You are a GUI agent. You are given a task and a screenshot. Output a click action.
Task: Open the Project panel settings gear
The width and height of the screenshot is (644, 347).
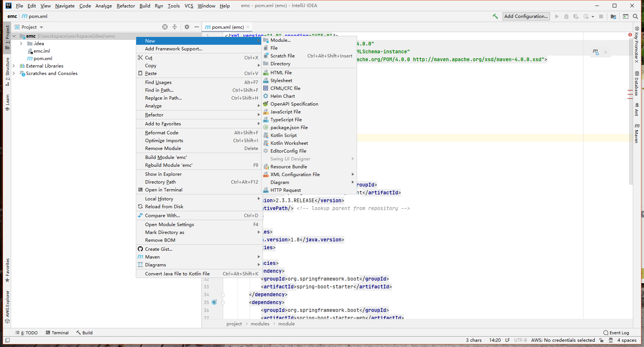pos(187,27)
